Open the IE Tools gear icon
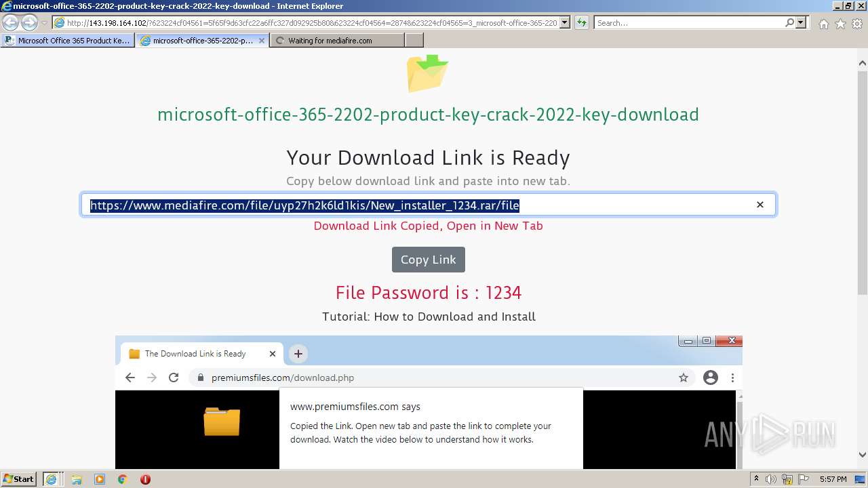Image resolution: width=868 pixels, height=488 pixels. pos(857,24)
